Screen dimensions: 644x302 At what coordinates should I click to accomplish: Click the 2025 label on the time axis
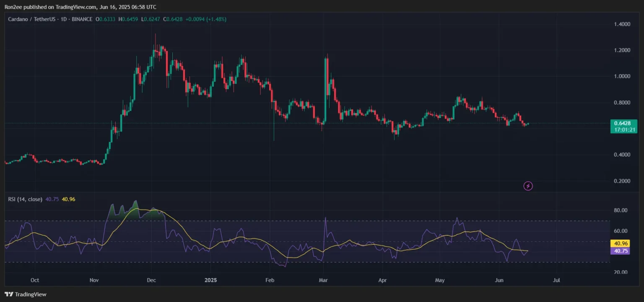[210, 280]
